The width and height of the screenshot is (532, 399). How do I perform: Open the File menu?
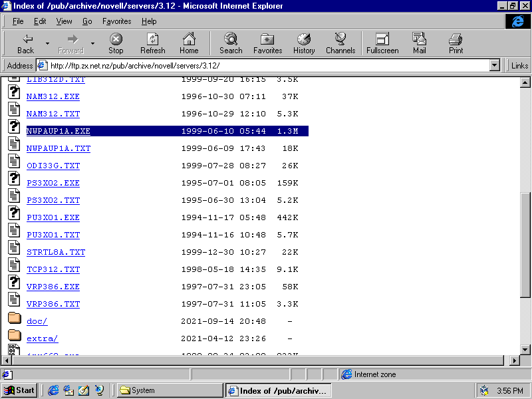coord(18,21)
